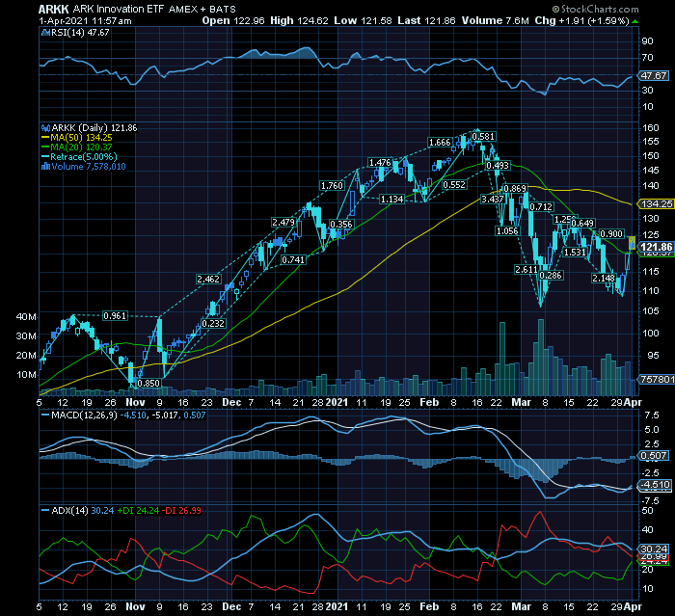The height and width of the screenshot is (616, 675).
Task: Click the RSI(14) 47.67 indicator label
Action: (80, 32)
